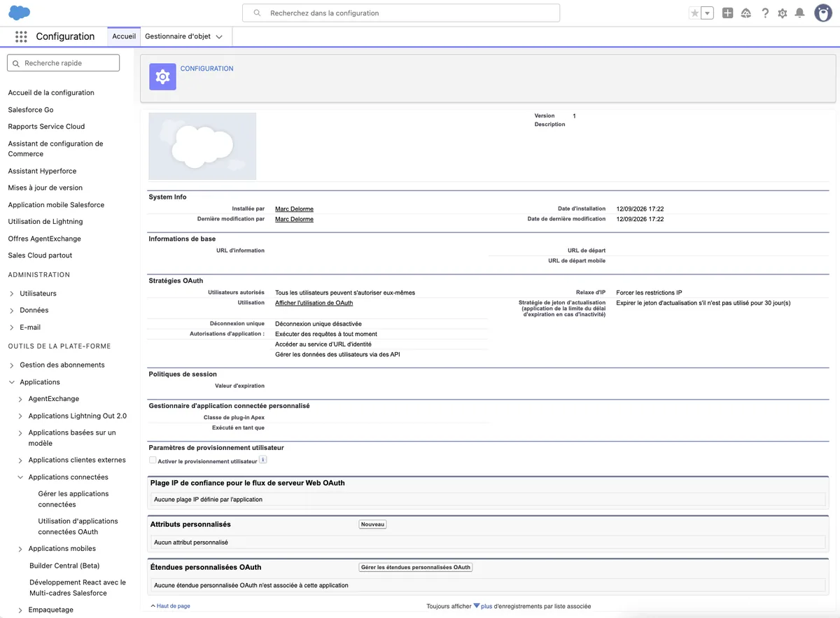Click the favorites star icon
Screen dimensions: 840x618
pyautogui.click(x=694, y=13)
